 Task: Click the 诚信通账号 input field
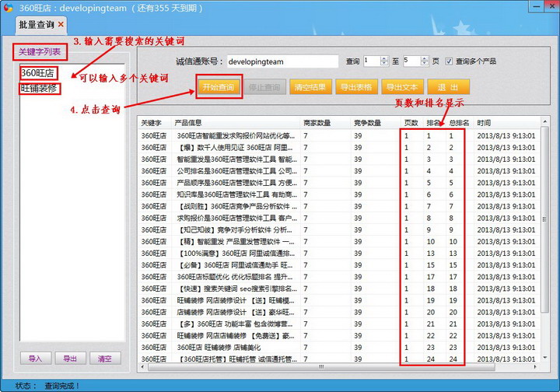pos(282,61)
